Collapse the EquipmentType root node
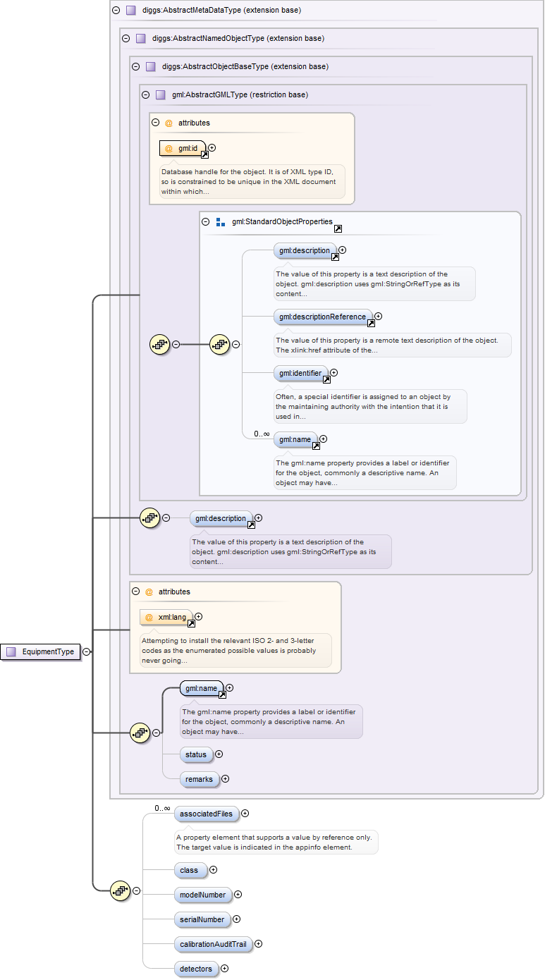 pos(86,651)
